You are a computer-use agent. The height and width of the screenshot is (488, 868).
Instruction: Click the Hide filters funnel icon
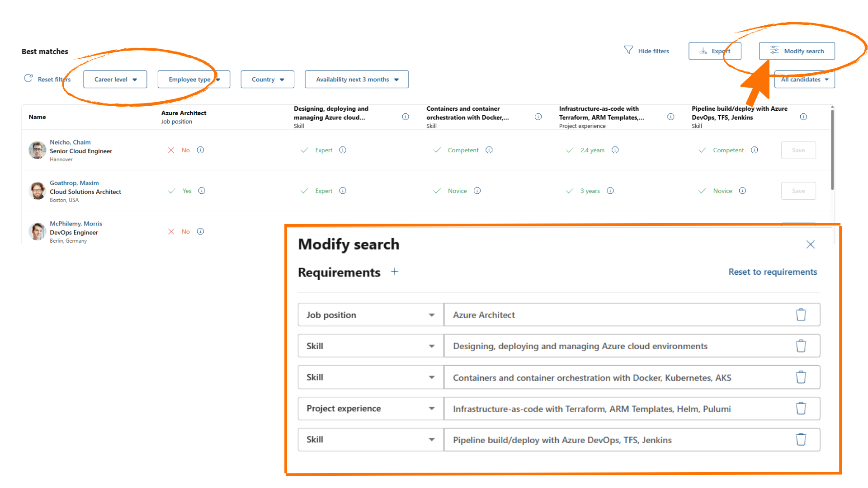tap(628, 50)
